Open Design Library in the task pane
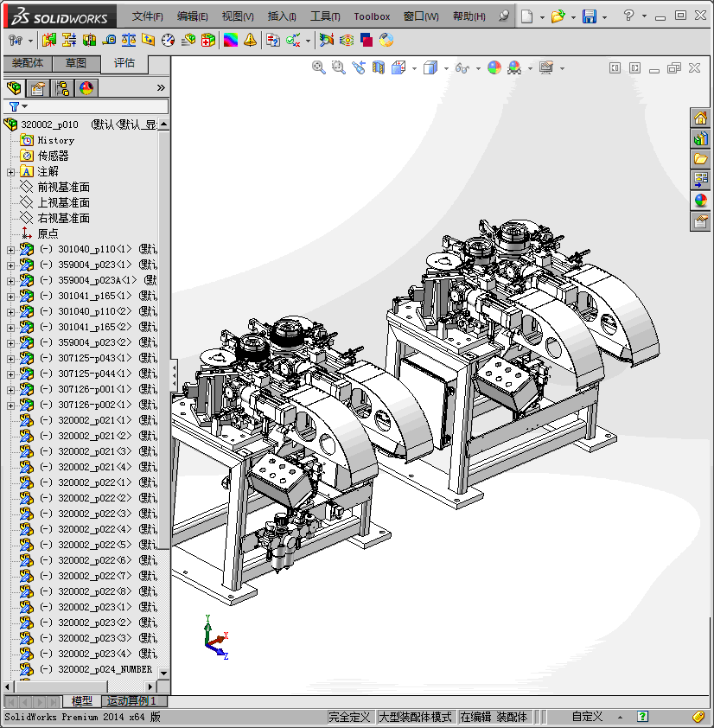714x728 pixels. pos(700,138)
